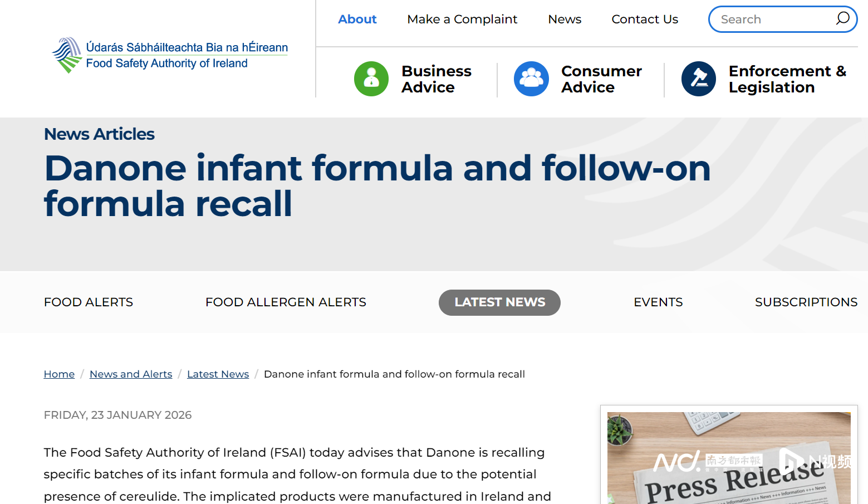Open the About menu item
Image resolution: width=868 pixels, height=504 pixels.
357,19
